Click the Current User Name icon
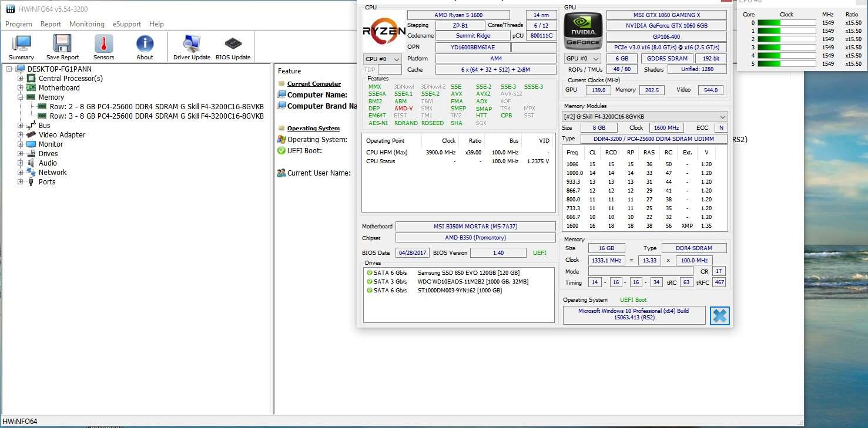Viewport: 868px width, 428px height. [x=281, y=173]
